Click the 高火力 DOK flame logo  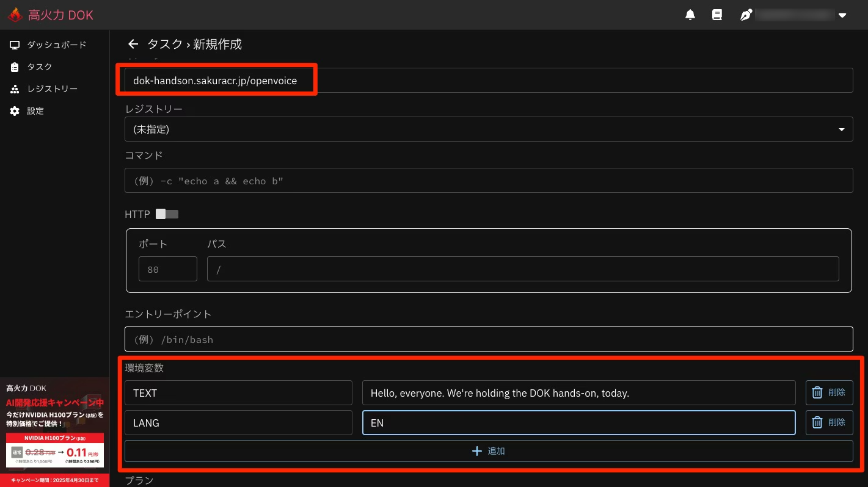click(15, 15)
